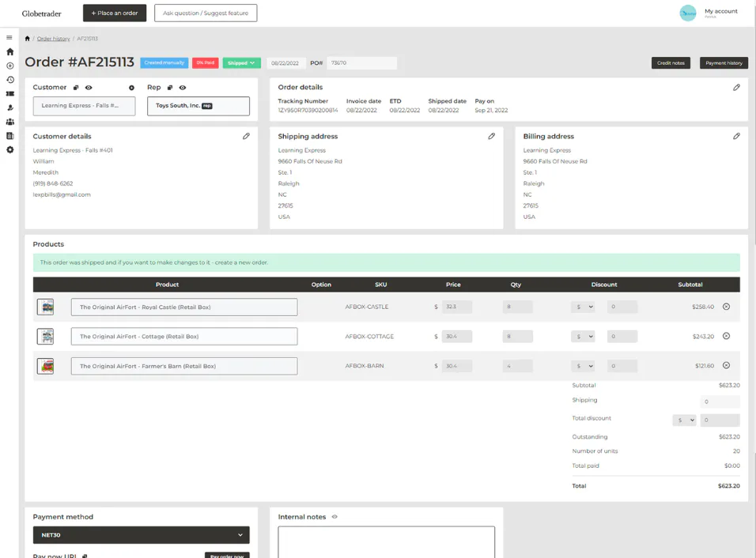Click Globetrader logo
Image resolution: width=756 pixels, height=558 pixels.
click(x=41, y=13)
